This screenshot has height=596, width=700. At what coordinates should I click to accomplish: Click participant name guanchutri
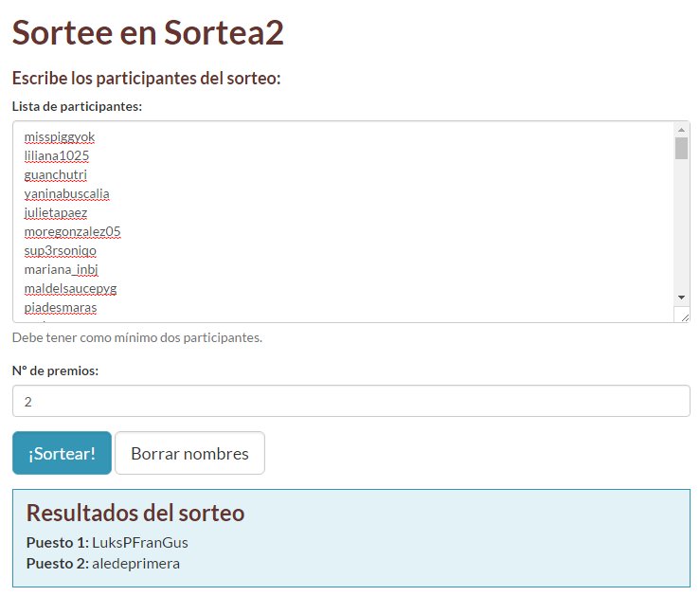[x=55, y=175]
